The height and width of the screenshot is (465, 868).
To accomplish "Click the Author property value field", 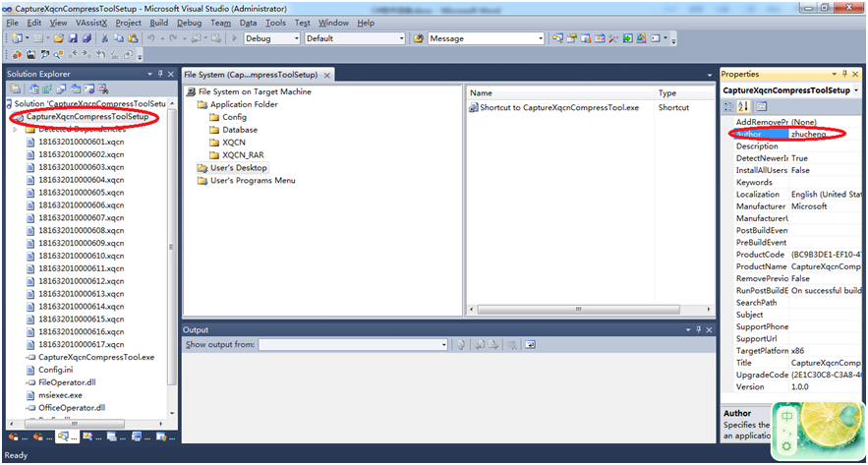I will coord(825,134).
